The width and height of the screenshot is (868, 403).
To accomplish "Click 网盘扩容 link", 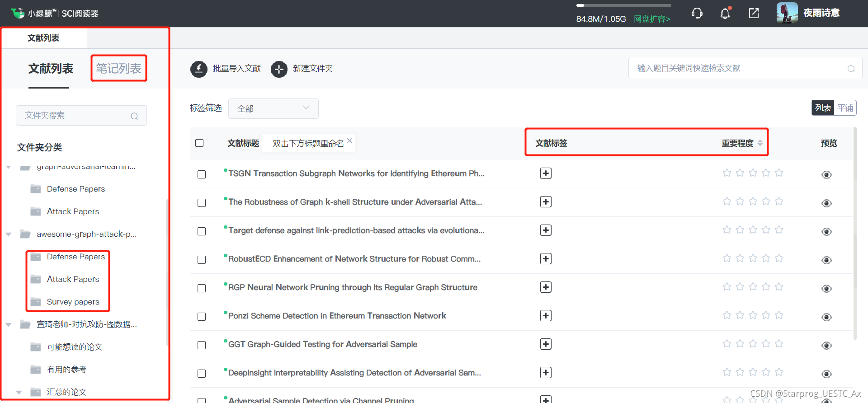I will click(x=652, y=19).
